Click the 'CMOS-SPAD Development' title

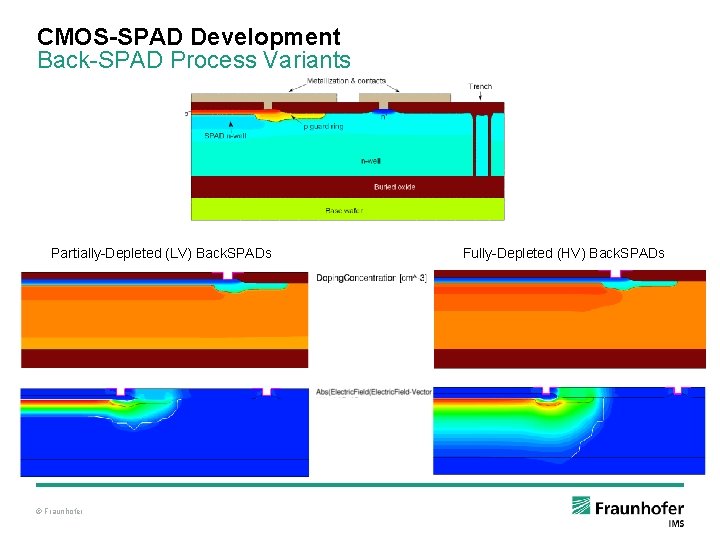(x=189, y=37)
